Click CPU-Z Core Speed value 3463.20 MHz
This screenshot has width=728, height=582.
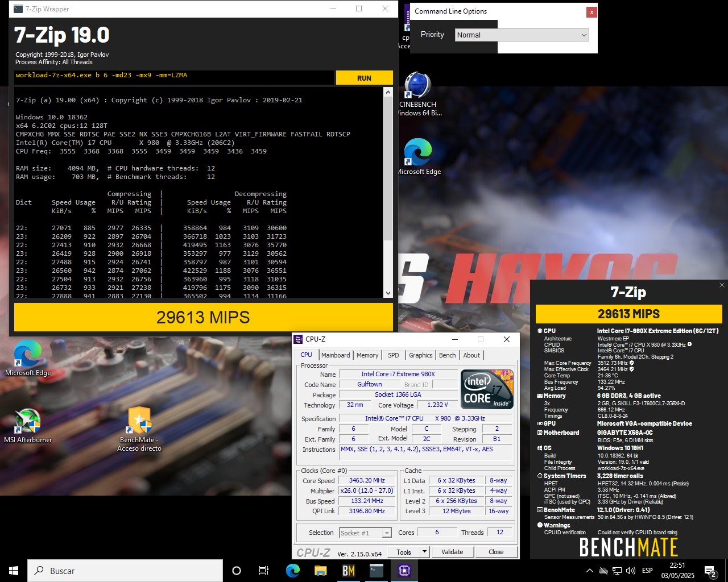point(367,480)
